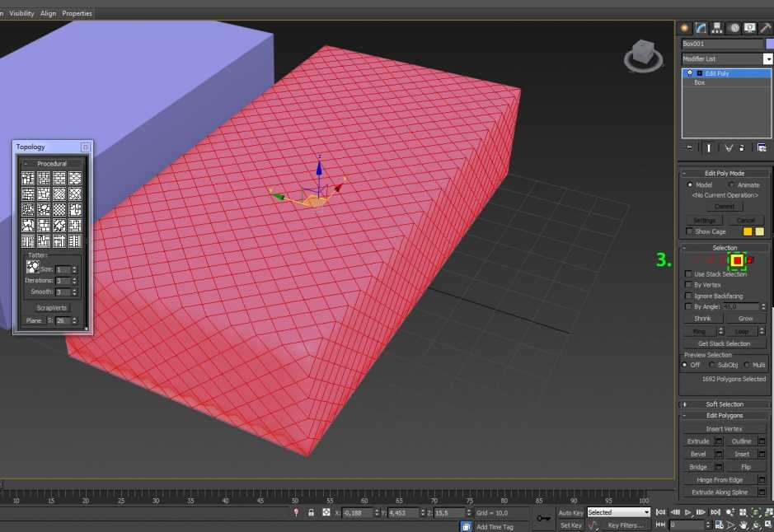Click Configure Modifier Sets icon

point(762,148)
